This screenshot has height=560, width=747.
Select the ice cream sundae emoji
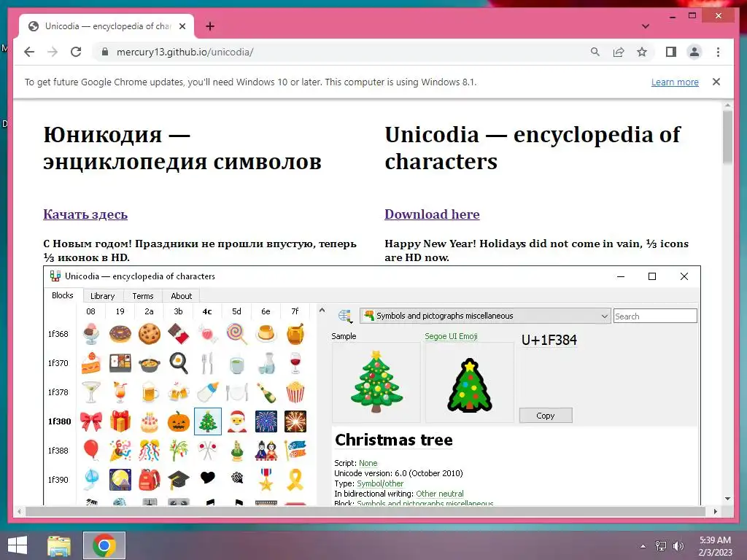pyautogui.click(x=90, y=334)
